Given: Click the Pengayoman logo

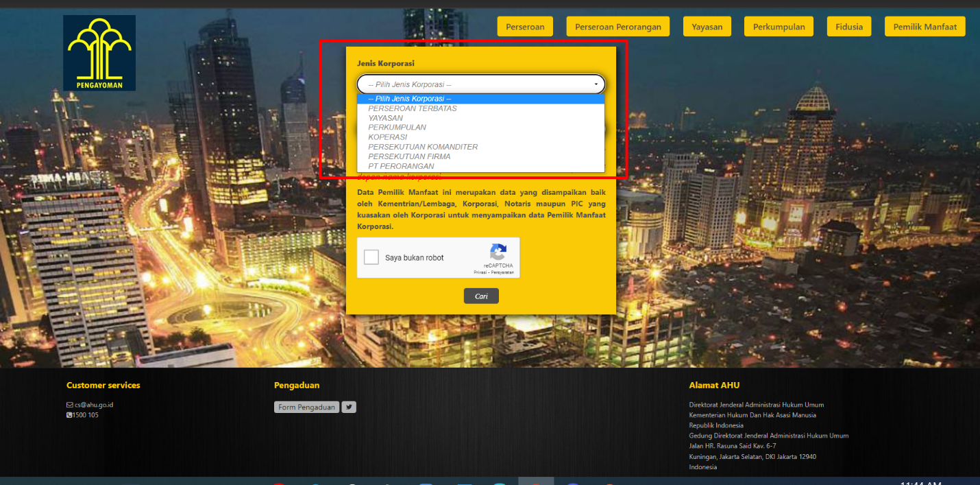Looking at the screenshot, I should coord(99,53).
